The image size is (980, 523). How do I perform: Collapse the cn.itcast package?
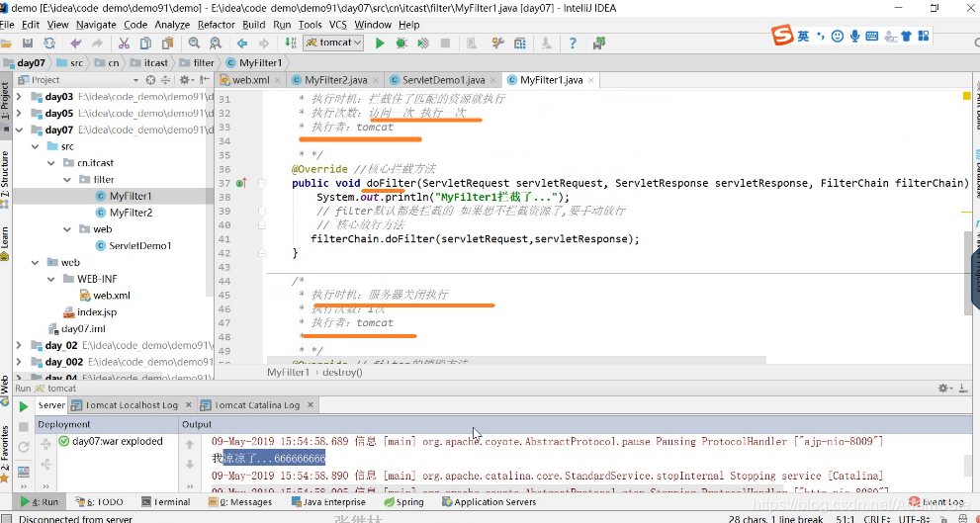(x=51, y=163)
